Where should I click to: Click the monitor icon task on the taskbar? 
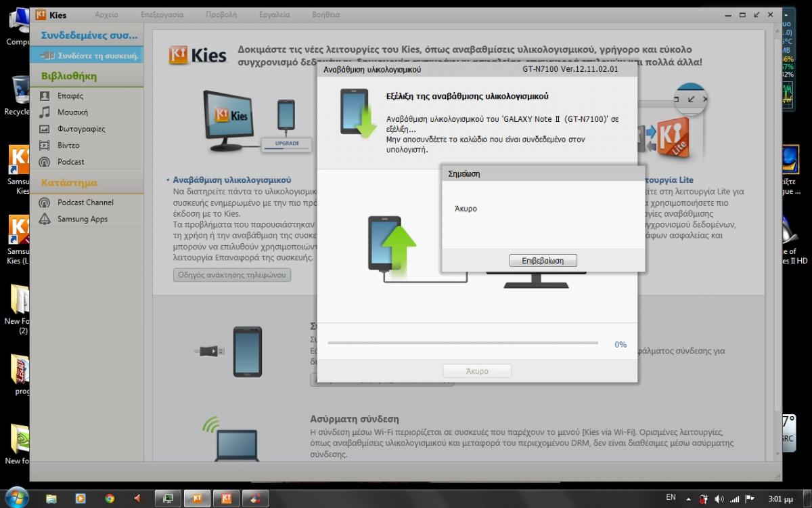point(168,499)
